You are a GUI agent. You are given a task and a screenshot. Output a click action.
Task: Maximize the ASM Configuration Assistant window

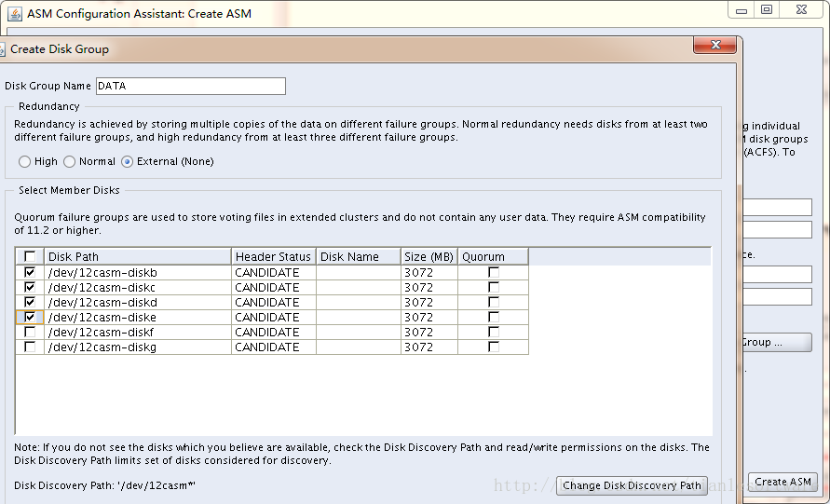point(766,10)
